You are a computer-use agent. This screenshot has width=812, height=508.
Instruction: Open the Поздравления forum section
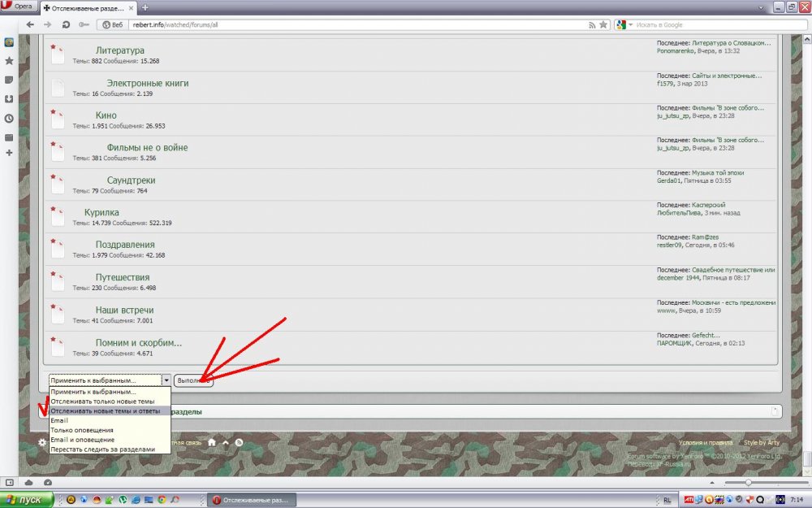125,244
